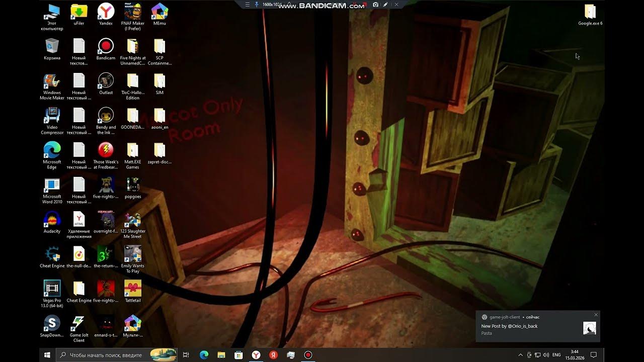The height and width of the screenshot is (362, 644).
Task: Click Bandicam screenshot camera icon
Action: (x=375, y=5)
